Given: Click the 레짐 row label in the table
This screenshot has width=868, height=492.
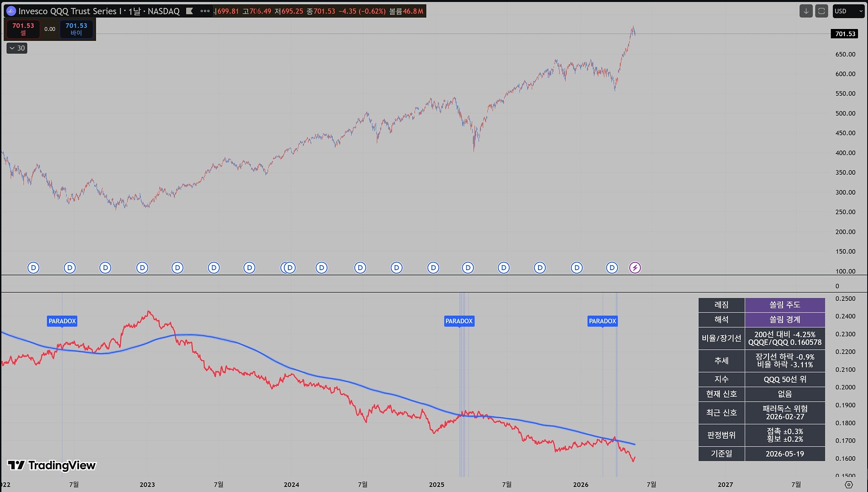Looking at the screenshot, I should click(722, 305).
